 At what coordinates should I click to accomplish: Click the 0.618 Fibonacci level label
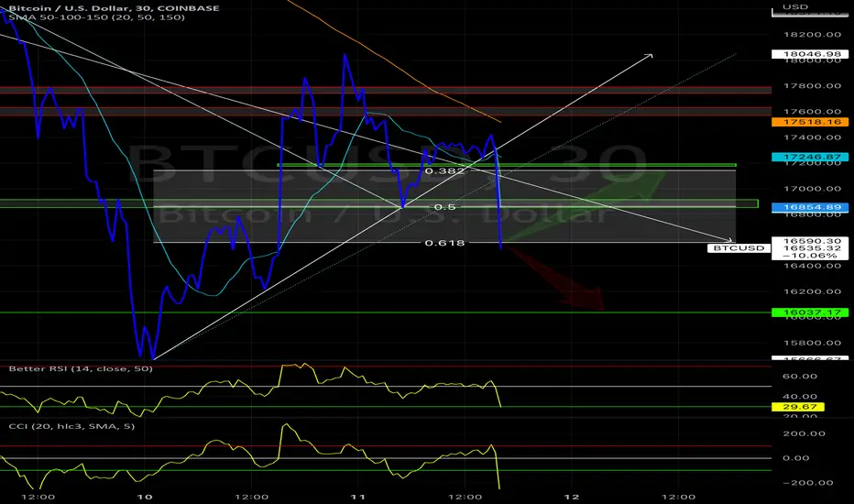(445, 243)
